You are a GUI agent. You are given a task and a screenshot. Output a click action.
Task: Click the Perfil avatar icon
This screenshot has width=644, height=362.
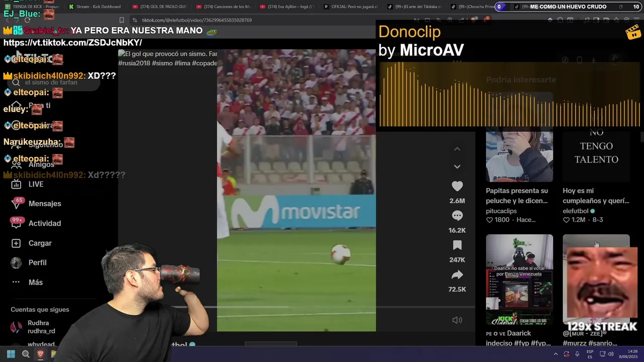[16, 262]
